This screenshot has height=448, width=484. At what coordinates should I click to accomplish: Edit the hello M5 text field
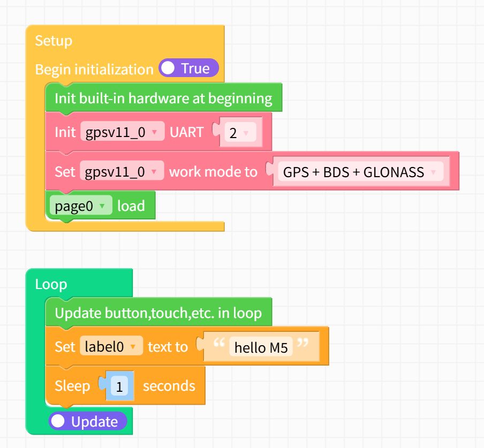tap(261, 347)
